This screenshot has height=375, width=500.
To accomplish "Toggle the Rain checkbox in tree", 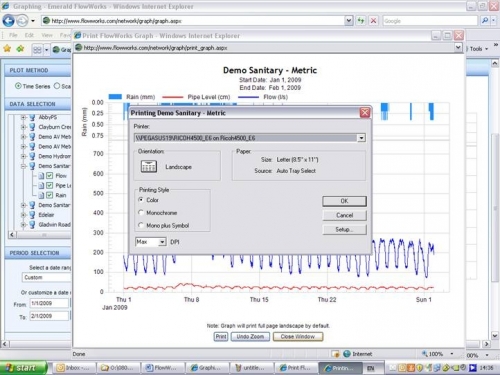I will tap(50, 195).
